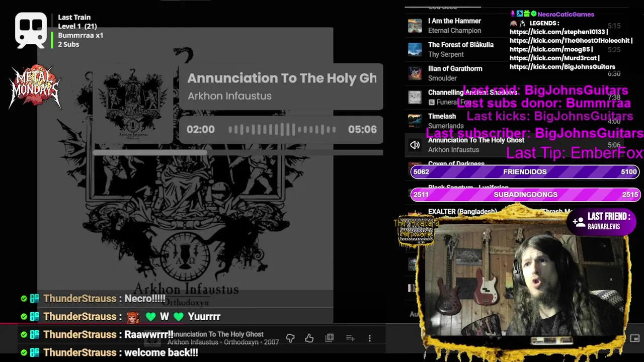Click the Explicit badge on Funeral row
Screen dimensions: 644x362
[431, 102]
